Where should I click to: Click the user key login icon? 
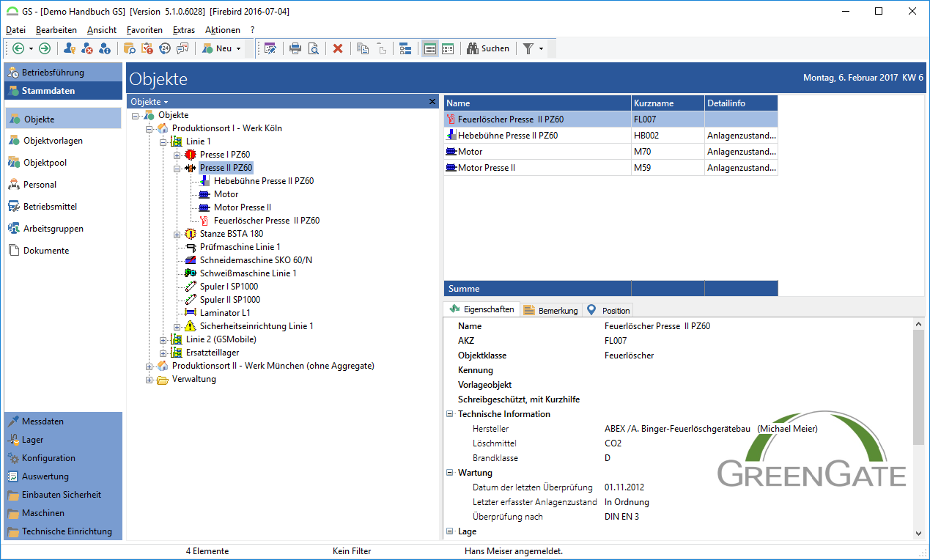click(x=70, y=48)
